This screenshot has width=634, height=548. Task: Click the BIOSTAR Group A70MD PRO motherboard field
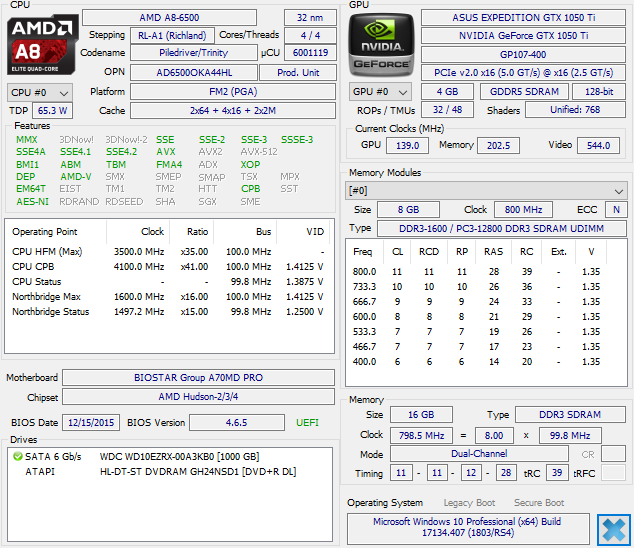point(199,377)
